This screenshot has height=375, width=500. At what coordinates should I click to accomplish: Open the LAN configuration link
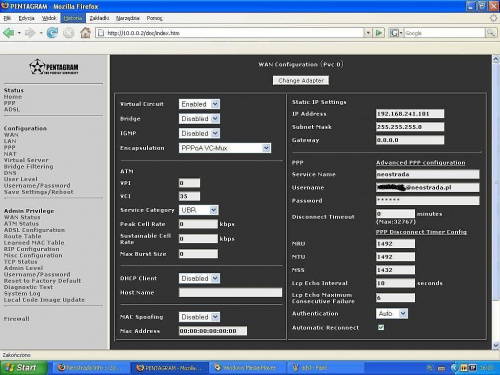click(x=10, y=141)
